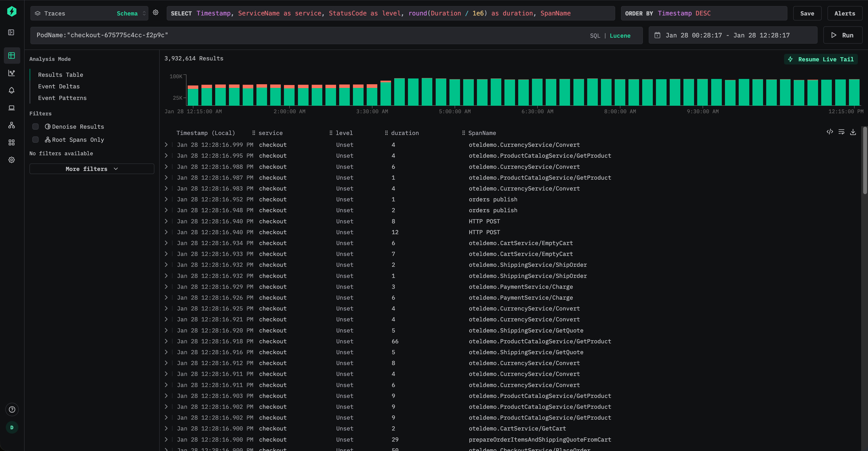Select Event Patterns analysis mode
Viewport: 868px width, 451px height.
[x=62, y=98]
